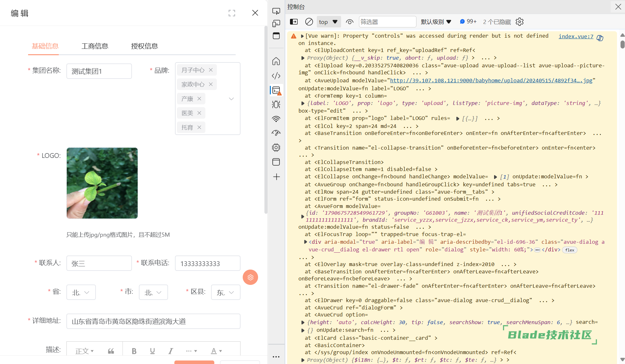
Task: Open the font color dropdown in editor
Action: click(216, 351)
